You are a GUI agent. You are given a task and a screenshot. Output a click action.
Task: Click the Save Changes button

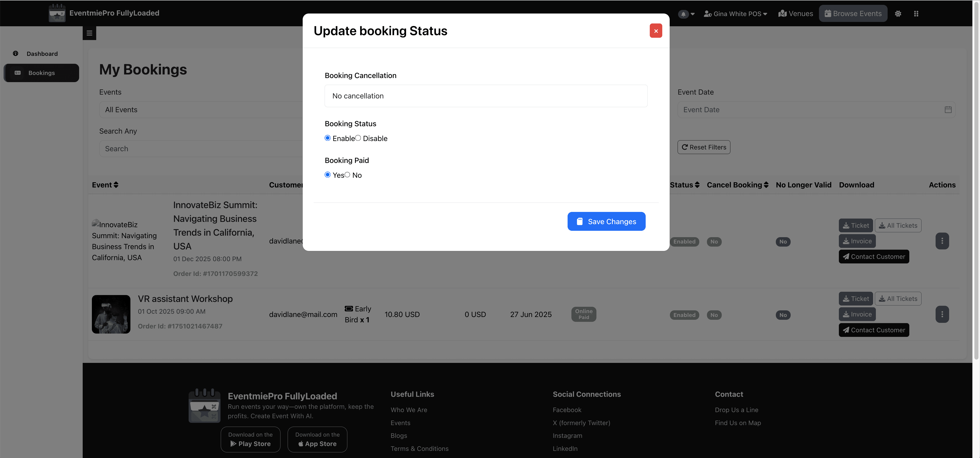pos(606,221)
